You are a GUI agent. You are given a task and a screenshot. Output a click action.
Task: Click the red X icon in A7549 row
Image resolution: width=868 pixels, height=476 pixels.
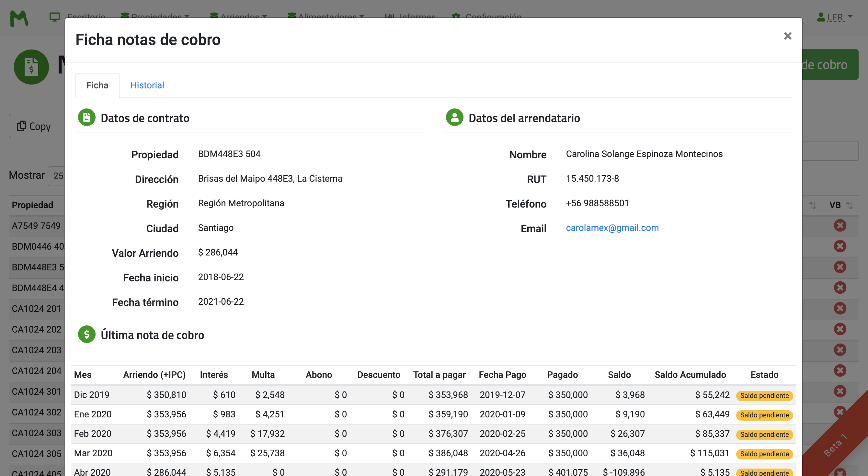(x=840, y=225)
